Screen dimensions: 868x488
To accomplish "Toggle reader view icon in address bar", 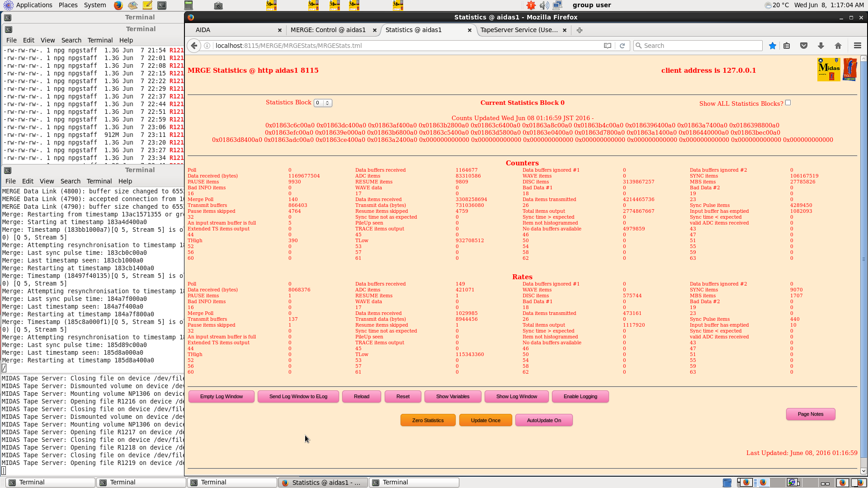I will tap(608, 46).
